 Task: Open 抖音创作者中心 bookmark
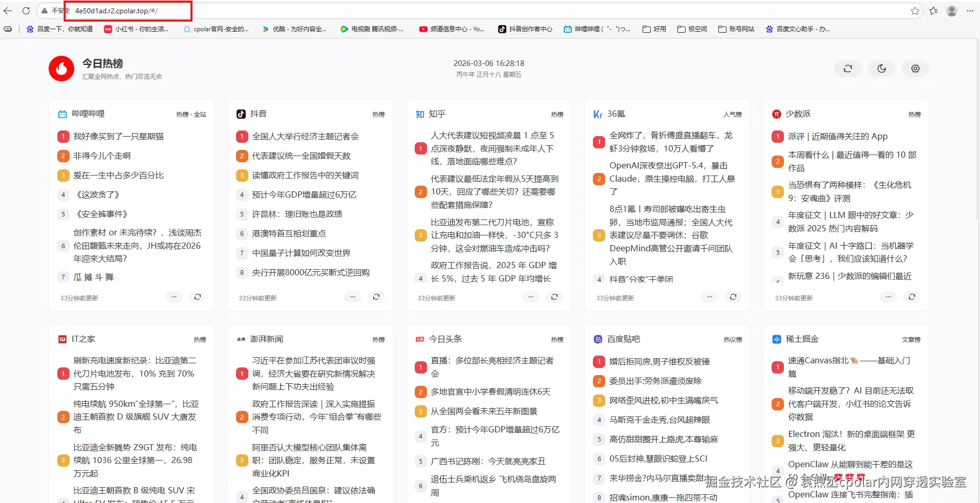click(x=526, y=29)
